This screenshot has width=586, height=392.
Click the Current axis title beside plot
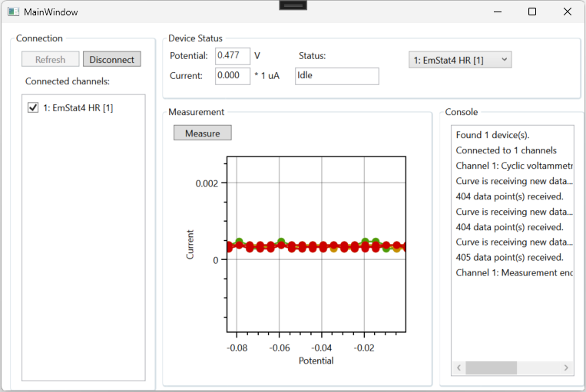click(x=190, y=245)
